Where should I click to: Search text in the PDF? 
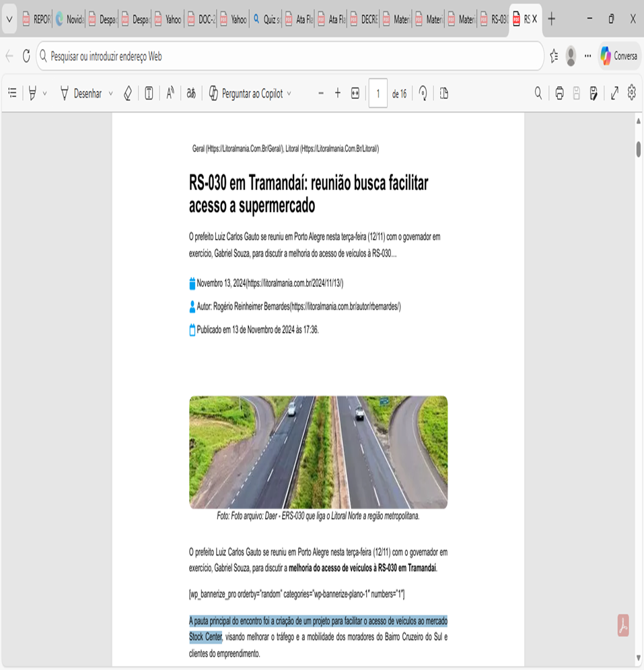tap(538, 94)
